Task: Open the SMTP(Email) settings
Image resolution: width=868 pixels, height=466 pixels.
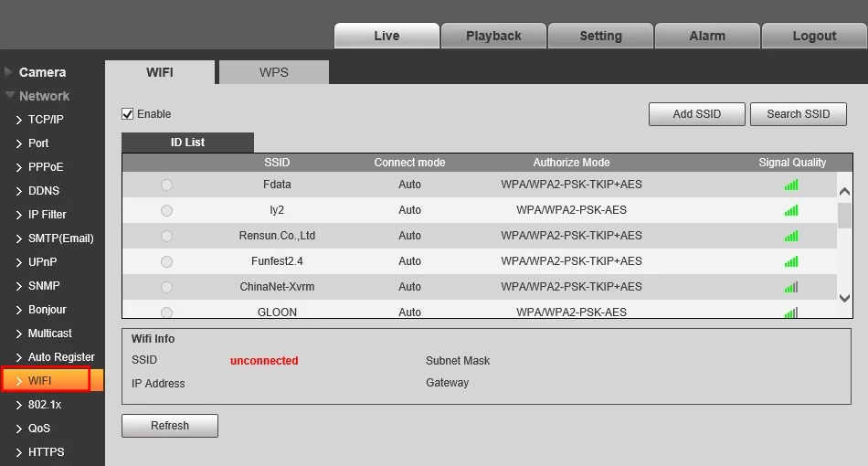Action: (x=60, y=238)
